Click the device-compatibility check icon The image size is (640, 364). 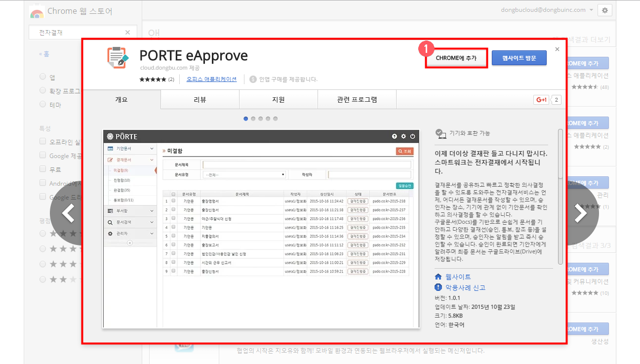pos(440,133)
